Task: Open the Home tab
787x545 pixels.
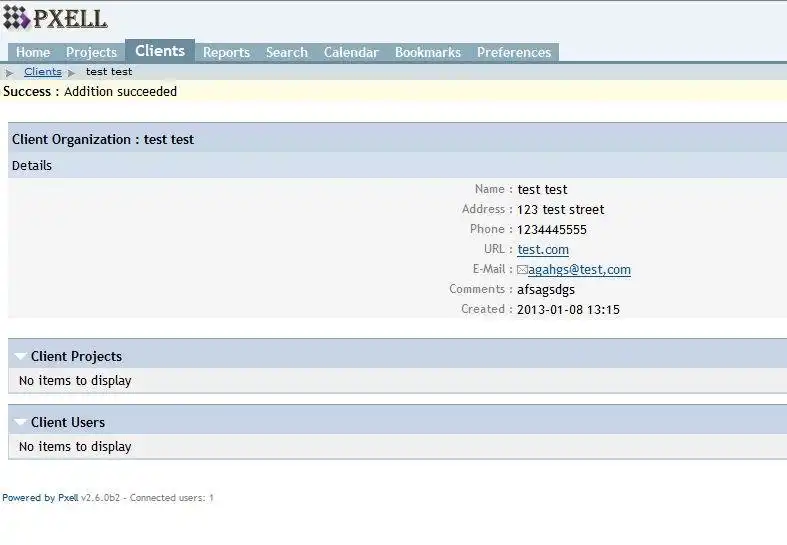Action: (x=33, y=52)
